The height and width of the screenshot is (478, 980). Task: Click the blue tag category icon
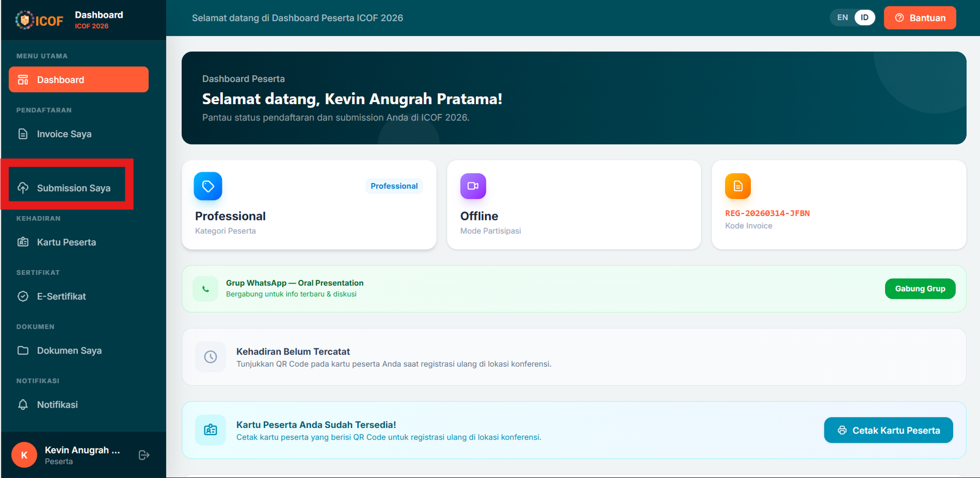[208, 186]
